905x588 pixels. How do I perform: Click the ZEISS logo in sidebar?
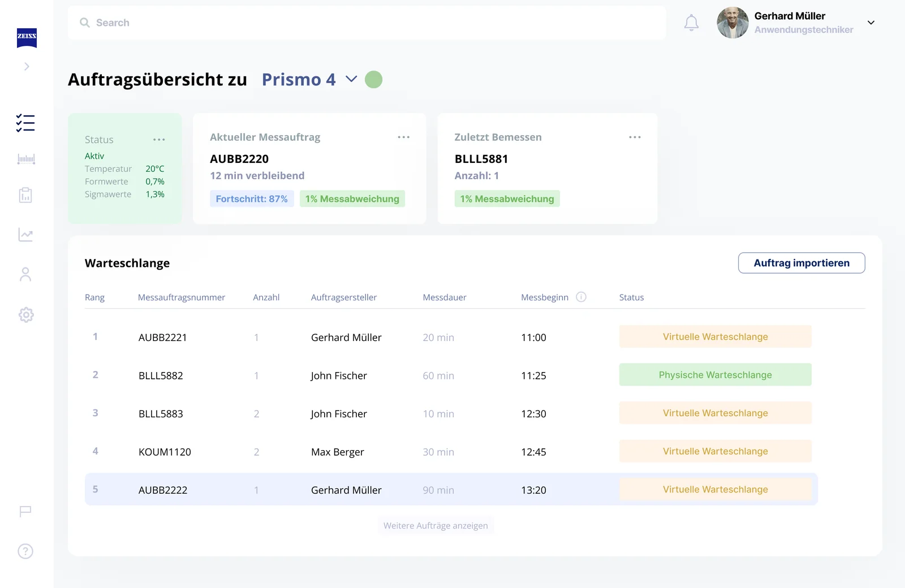[x=27, y=37]
